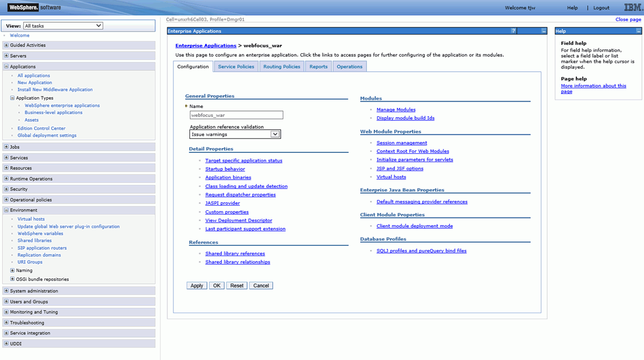Image resolution: width=644 pixels, height=360 pixels.
Task: Open WebSphere variables in sidebar
Action: point(40,233)
